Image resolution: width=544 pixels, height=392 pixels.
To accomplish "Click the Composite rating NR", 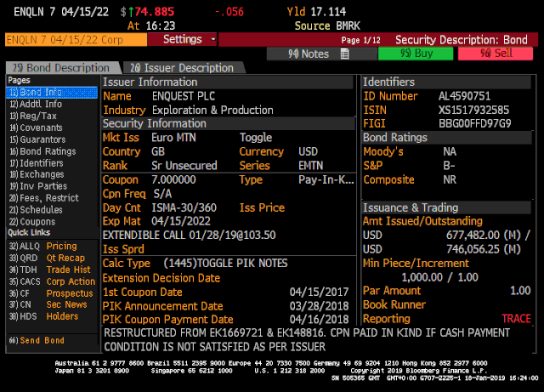I will click(450, 180).
